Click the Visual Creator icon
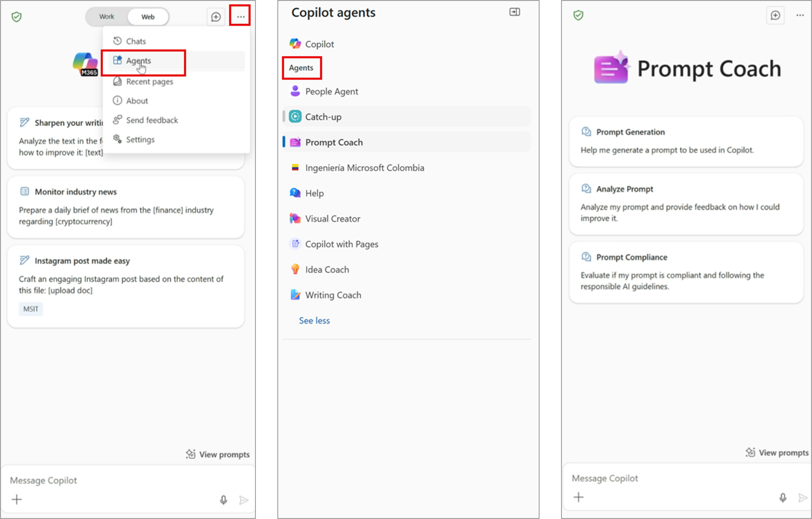812x519 pixels. pyautogui.click(x=295, y=219)
